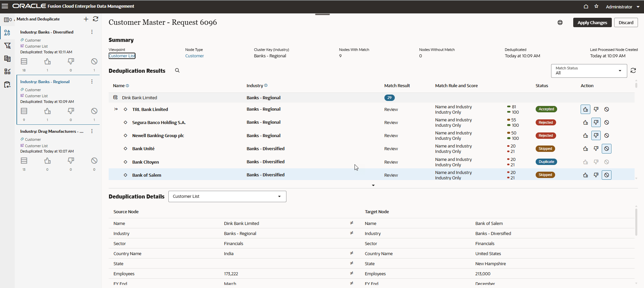The height and width of the screenshot is (288, 644).
Task: Click rejected thumbs-down in Drug Manufacturers card
Action: pyautogui.click(x=71, y=161)
